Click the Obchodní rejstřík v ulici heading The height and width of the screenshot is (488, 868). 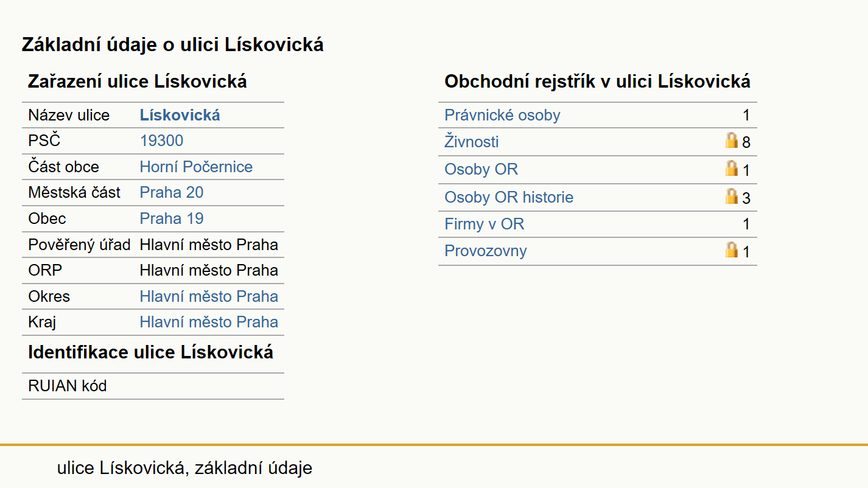[597, 82]
